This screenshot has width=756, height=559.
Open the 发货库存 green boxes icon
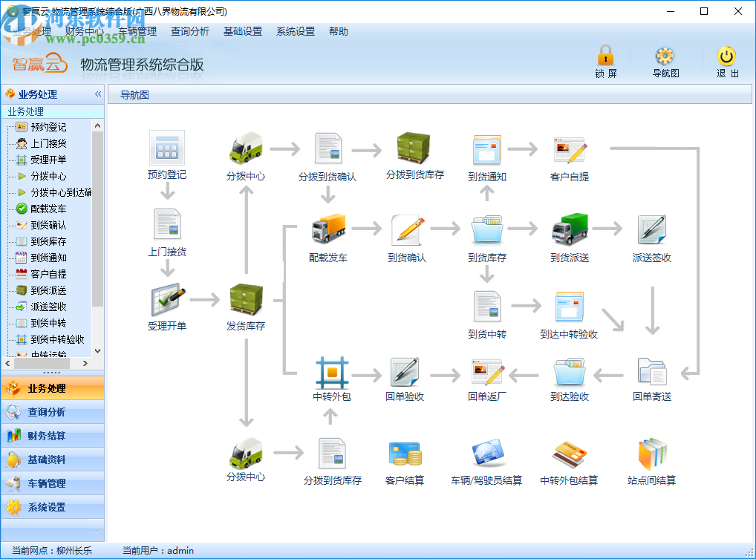(246, 300)
